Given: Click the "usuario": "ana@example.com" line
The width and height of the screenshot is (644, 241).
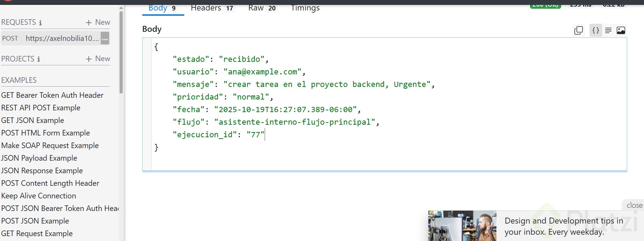Looking at the screenshot, I should pyautogui.click(x=239, y=72).
